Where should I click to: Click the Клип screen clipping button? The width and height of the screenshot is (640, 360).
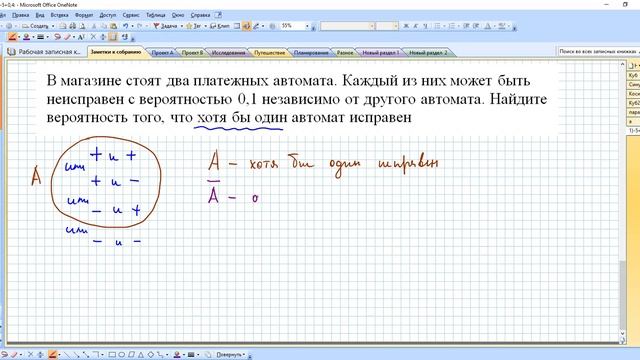click(x=220, y=26)
